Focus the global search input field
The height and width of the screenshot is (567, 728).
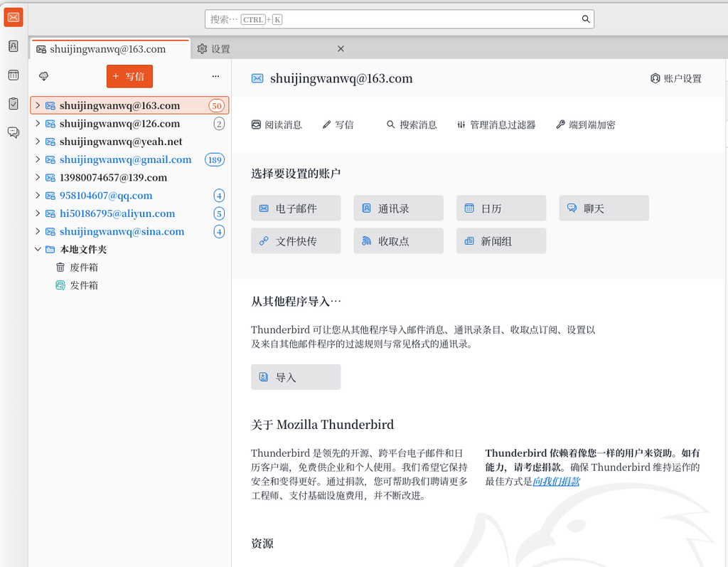(x=400, y=19)
